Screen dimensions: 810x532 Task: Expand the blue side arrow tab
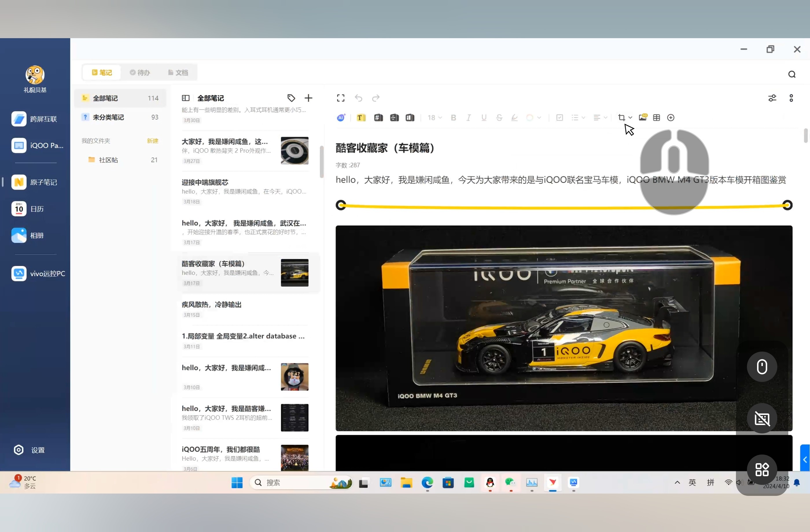point(805,459)
